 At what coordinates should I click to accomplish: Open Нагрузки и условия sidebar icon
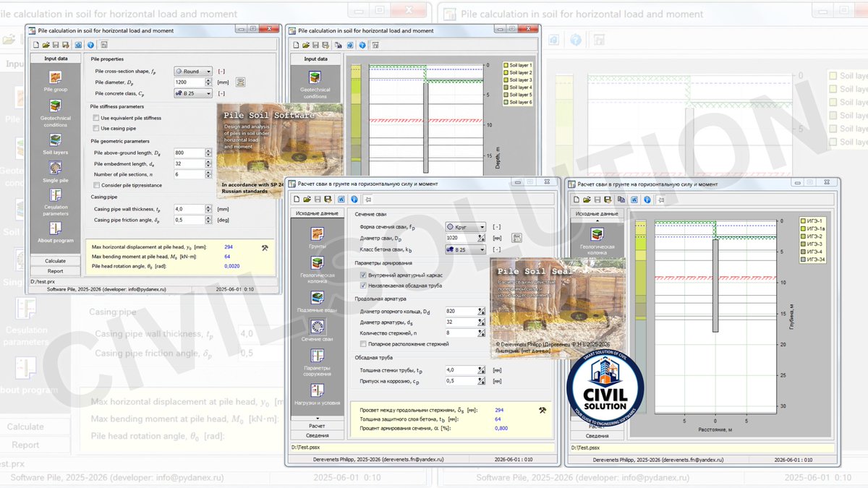(317, 389)
